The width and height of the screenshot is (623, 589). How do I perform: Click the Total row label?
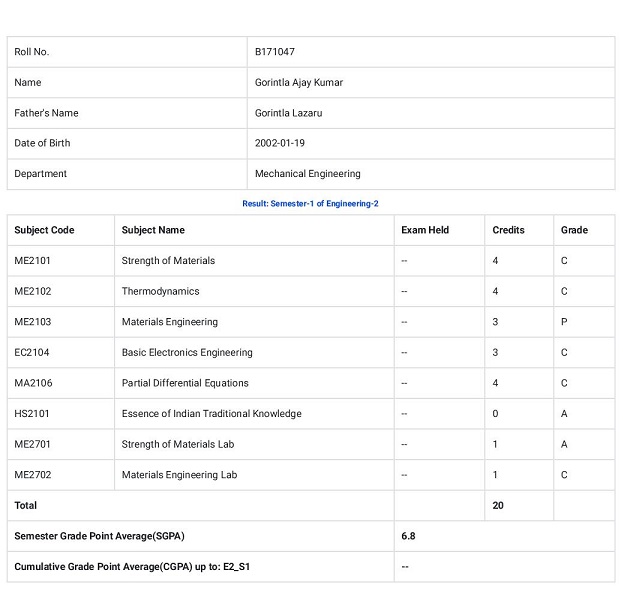point(25,506)
